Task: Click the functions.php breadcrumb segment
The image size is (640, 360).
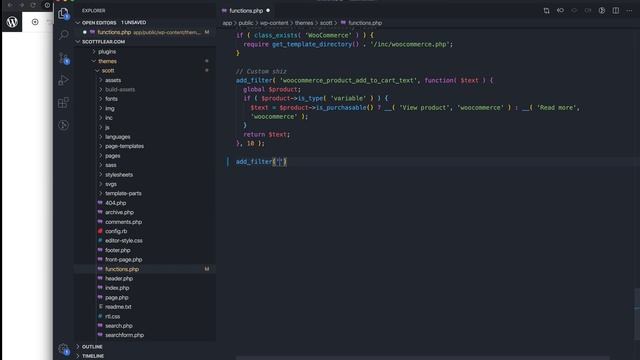Action: click(x=365, y=23)
